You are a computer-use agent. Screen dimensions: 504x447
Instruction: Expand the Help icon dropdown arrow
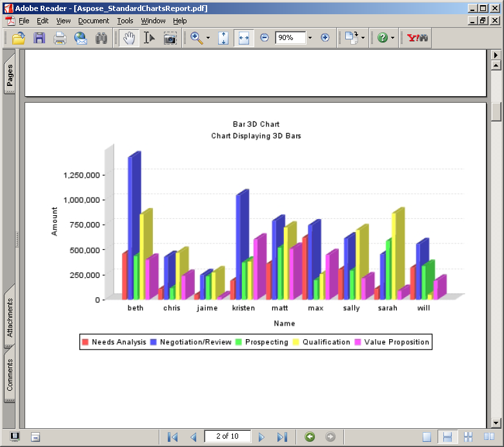click(392, 38)
